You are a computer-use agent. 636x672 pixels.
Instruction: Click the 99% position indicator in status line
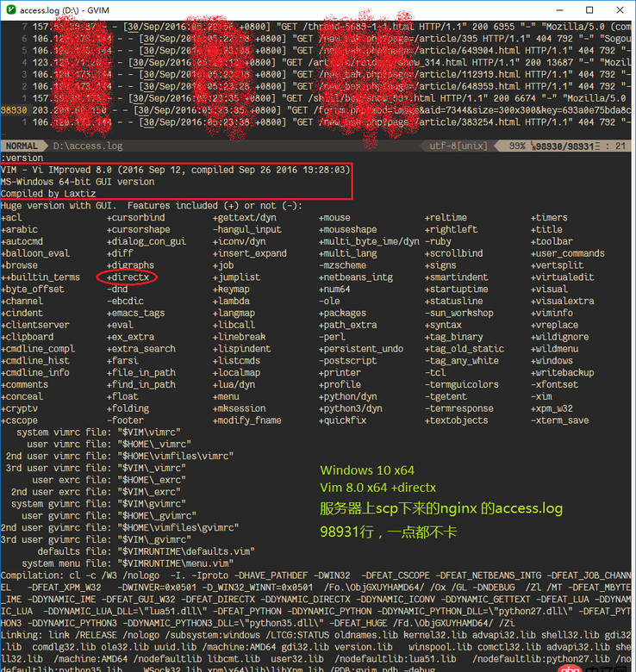pos(517,146)
